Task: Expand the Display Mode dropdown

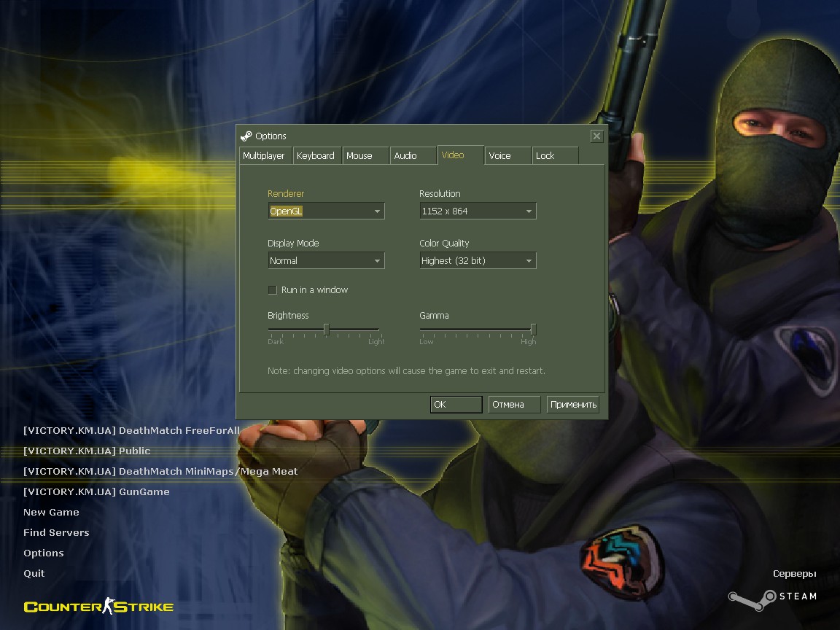Action: point(326,261)
